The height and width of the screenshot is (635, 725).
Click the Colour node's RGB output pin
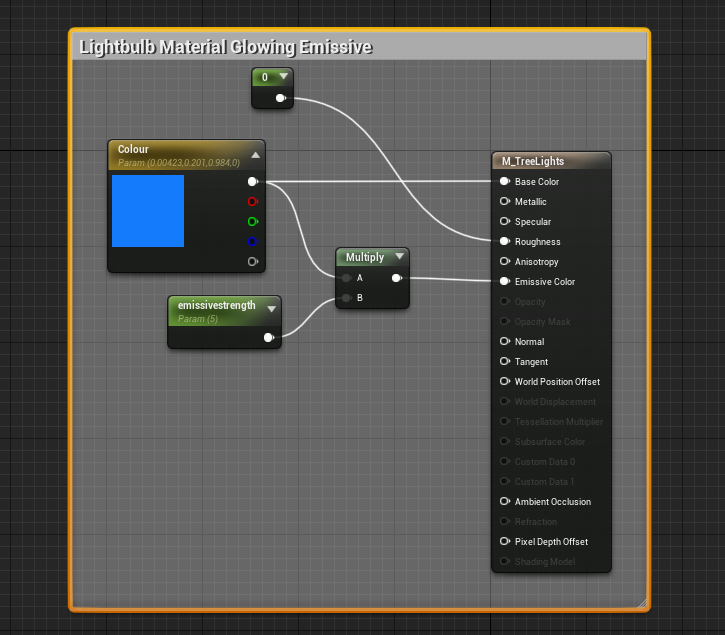click(x=252, y=182)
